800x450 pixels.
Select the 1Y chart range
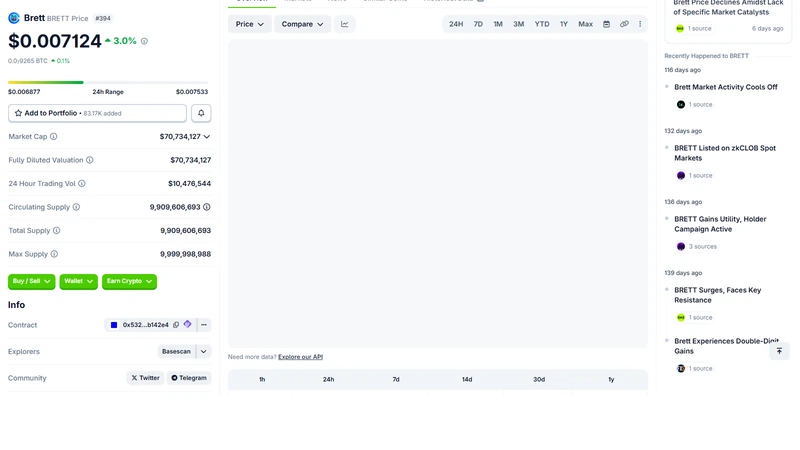pos(564,24)
